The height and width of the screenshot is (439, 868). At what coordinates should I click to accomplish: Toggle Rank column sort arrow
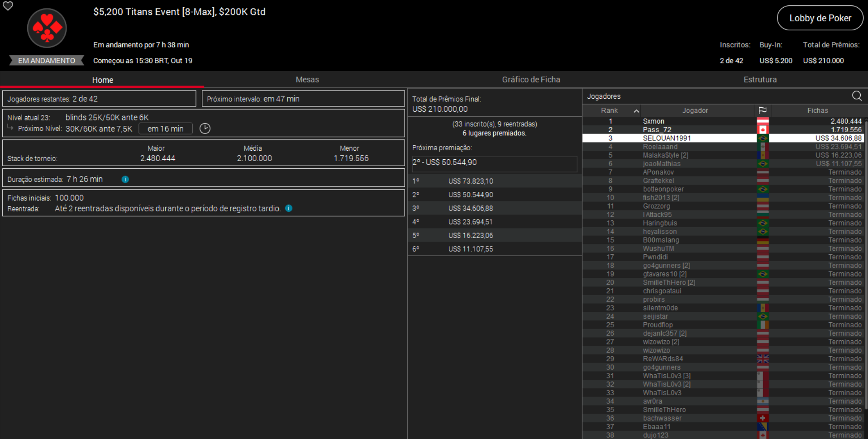(x=636, y=111)
